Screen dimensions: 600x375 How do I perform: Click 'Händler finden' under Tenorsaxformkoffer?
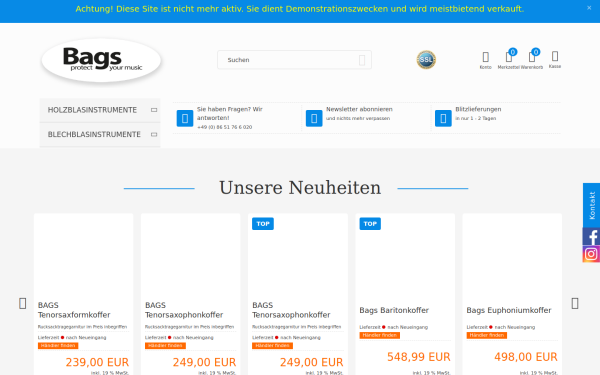[x=58, y=346]
